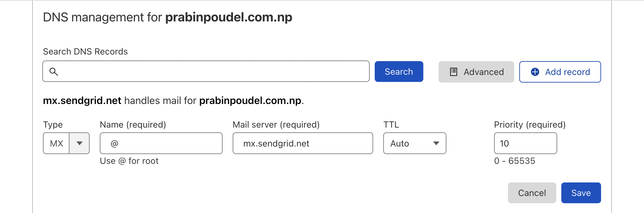Viewport: 644px width, 213px height.
Task: Click the Search DNS Records input field
Action: 205,72
